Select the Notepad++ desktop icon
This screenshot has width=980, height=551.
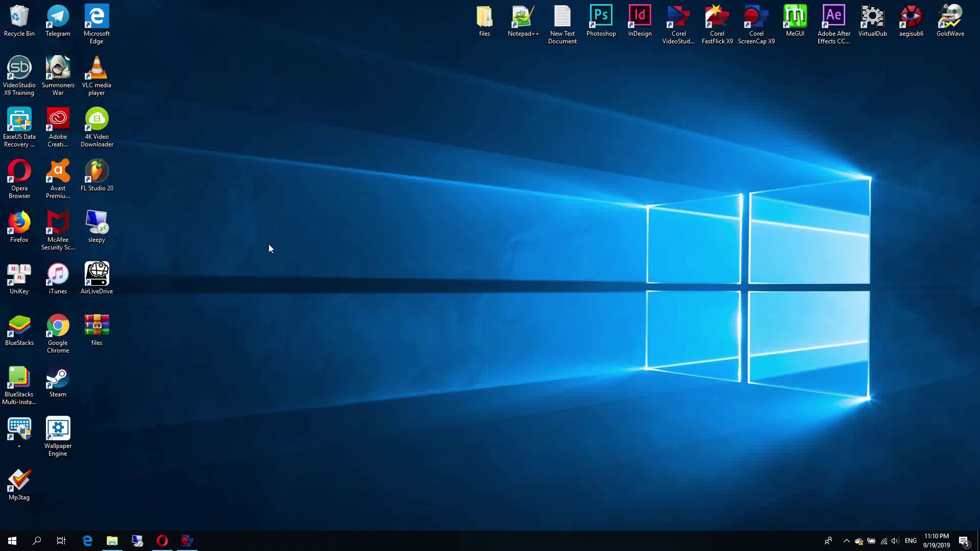tap(523, 21)
